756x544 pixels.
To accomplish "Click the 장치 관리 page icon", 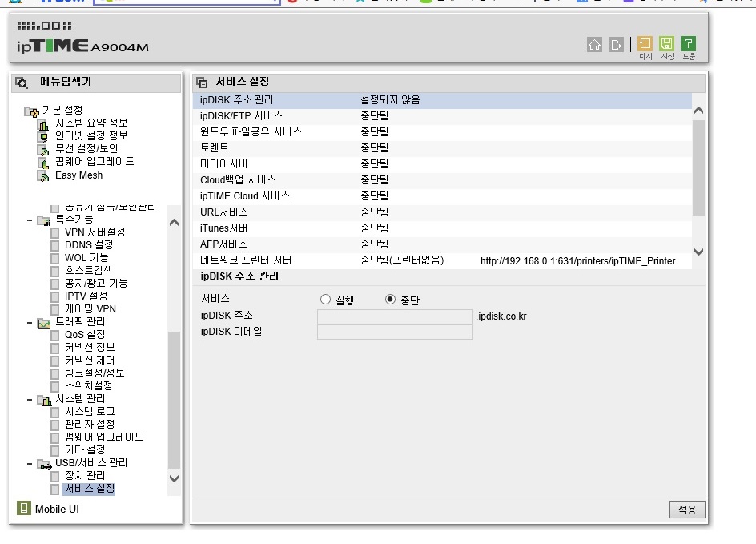I will click(55, 477).
